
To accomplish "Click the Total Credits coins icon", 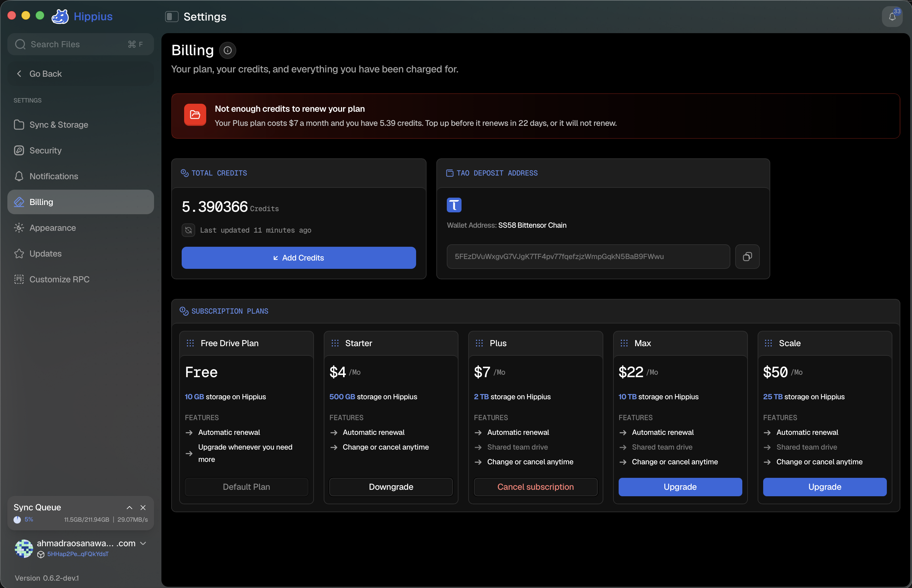I will click(x=184, y=173).
